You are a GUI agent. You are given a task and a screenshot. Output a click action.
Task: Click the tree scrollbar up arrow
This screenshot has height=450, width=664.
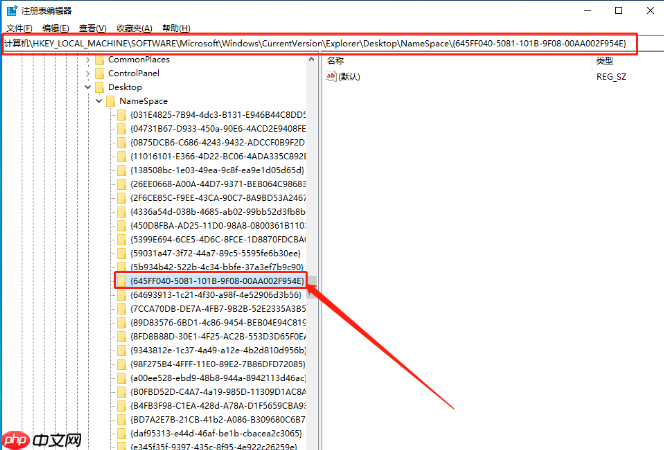point(312,60)
